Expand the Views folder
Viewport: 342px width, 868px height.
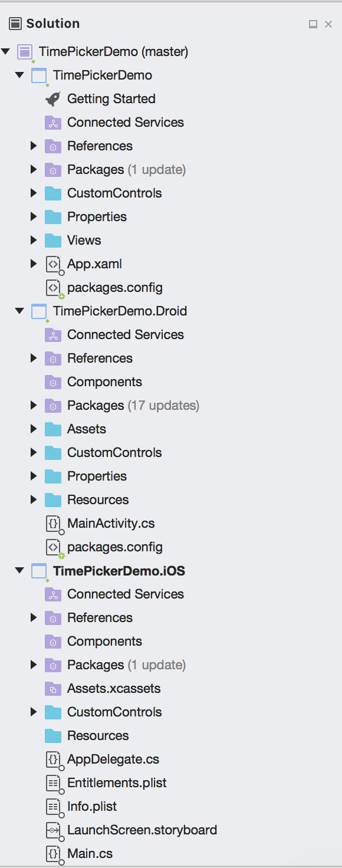point(34,240)
